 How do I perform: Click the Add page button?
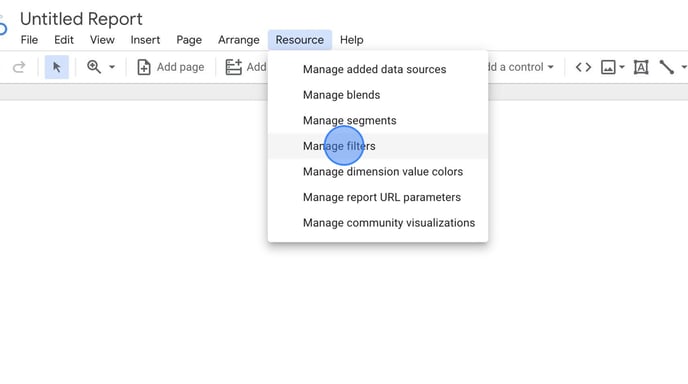(171, 67)
